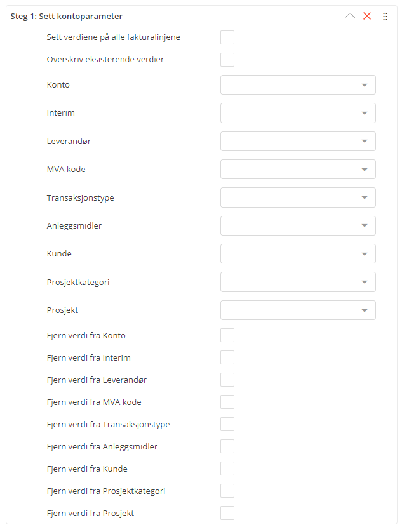
Task: Enable 'Sett verdiene på alle fakturalinjene' checkbox
Action: pos(227,37)
